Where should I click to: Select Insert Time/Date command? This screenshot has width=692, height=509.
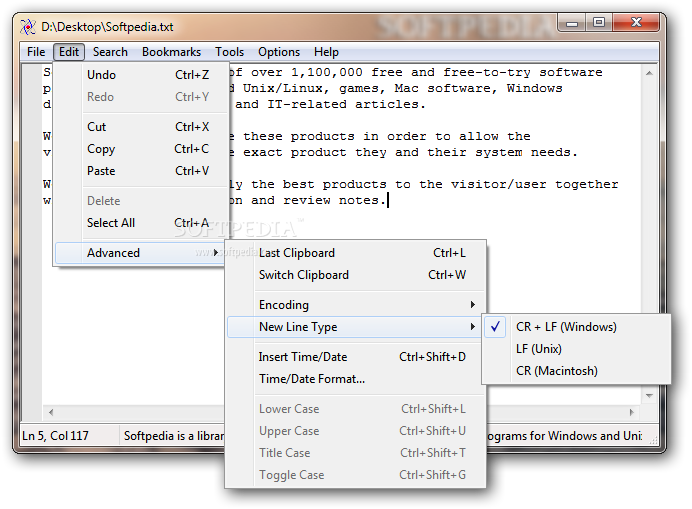pyautogui.click(x=355, y=357)
